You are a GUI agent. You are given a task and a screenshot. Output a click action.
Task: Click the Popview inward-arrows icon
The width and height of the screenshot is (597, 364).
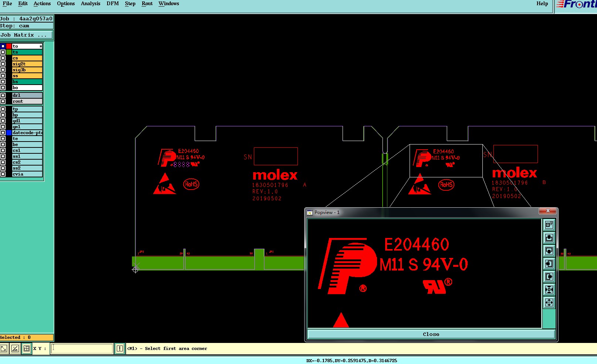pyautogui.click(x=549, y=289)
